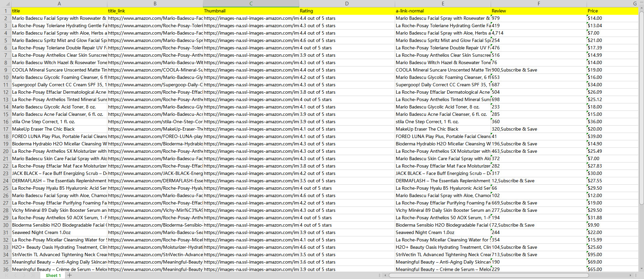Select 'H2O+ Beauty Oasis' cell in column A
644x279 pixels.
pyautogui.click(x=59, y=247)
